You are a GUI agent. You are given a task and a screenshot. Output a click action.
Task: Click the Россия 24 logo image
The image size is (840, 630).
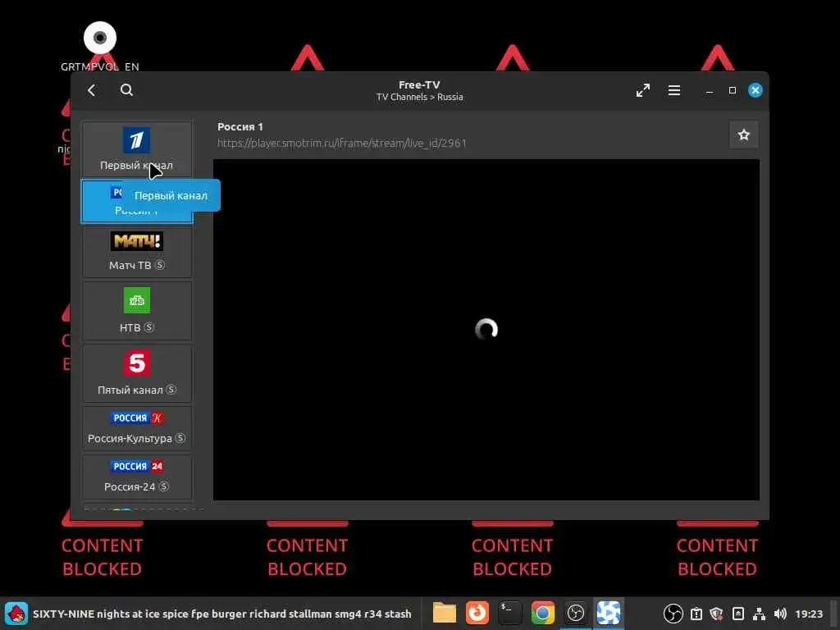[x=137, y=466]
